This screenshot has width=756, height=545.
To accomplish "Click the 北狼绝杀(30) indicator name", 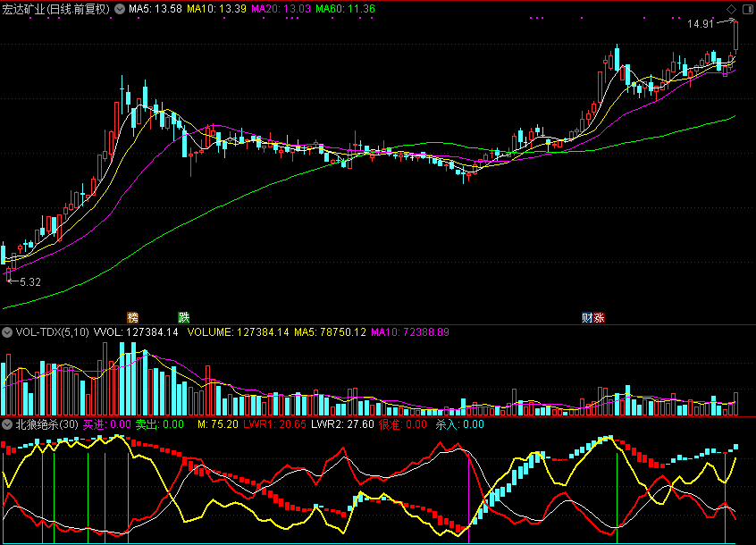I will [46, 424].
